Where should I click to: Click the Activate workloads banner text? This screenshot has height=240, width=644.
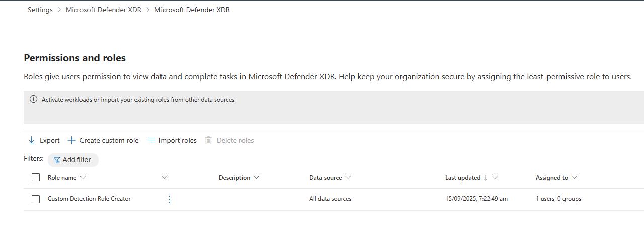(139, 100)
